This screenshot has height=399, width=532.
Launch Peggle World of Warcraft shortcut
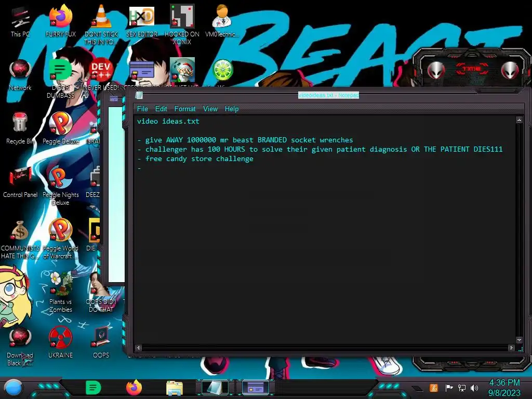tap(60, 239)
